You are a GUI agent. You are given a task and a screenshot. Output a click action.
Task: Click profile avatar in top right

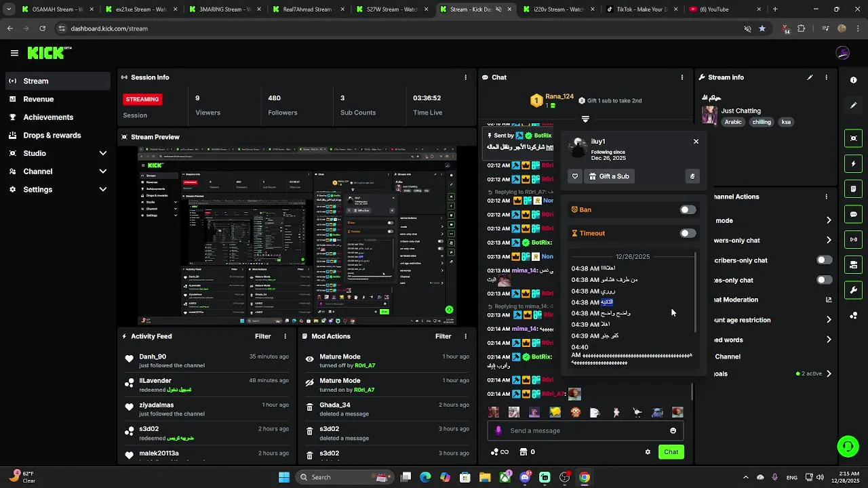(x=843, y=53)
